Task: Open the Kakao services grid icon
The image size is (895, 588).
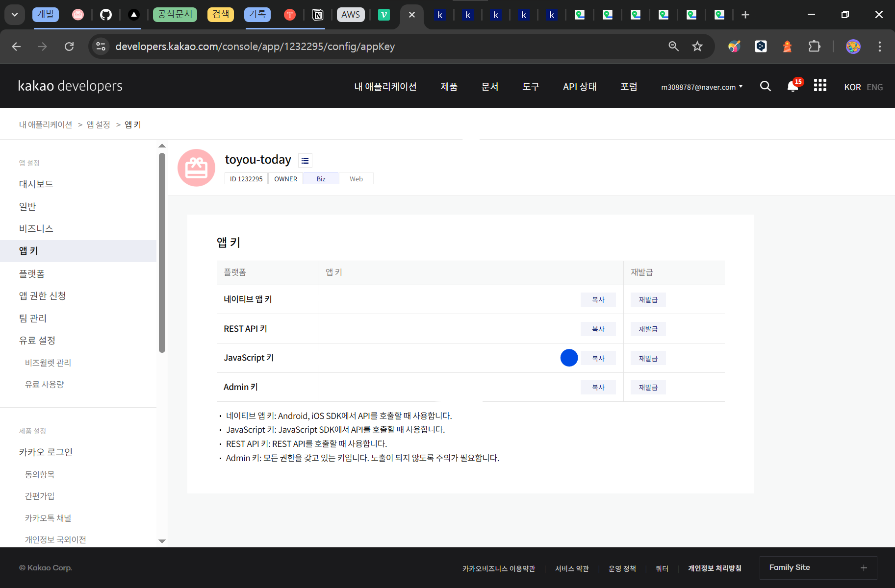Action: [x=820, y=86]
